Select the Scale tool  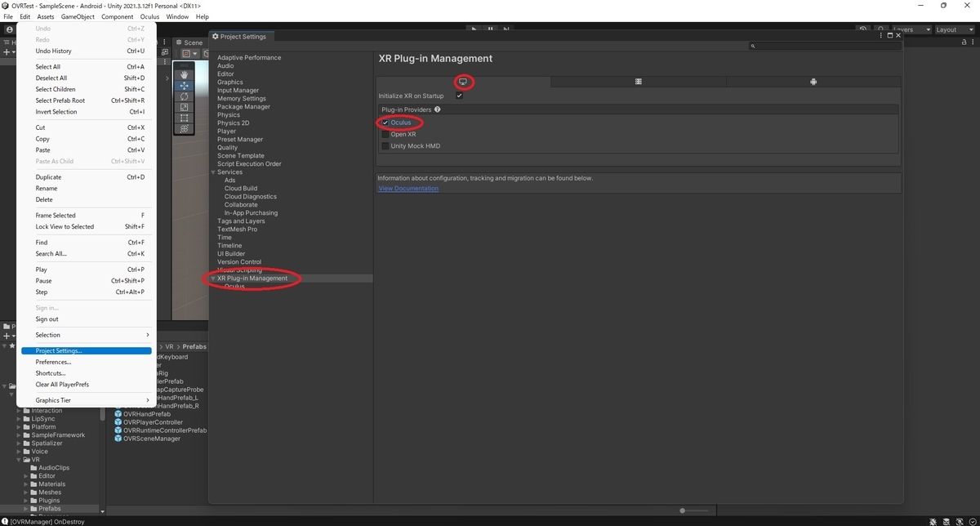(x=184, y=107)
